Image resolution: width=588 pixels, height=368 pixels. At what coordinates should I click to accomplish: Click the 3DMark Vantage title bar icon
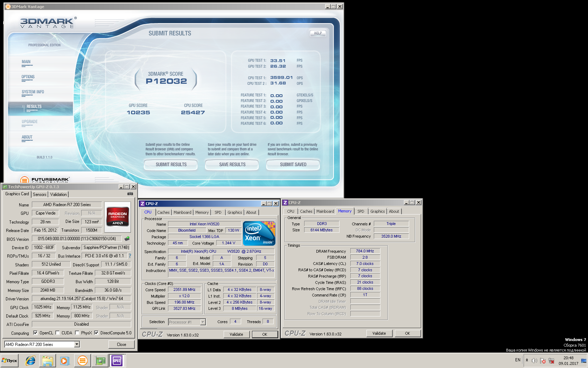click(8, 6)
